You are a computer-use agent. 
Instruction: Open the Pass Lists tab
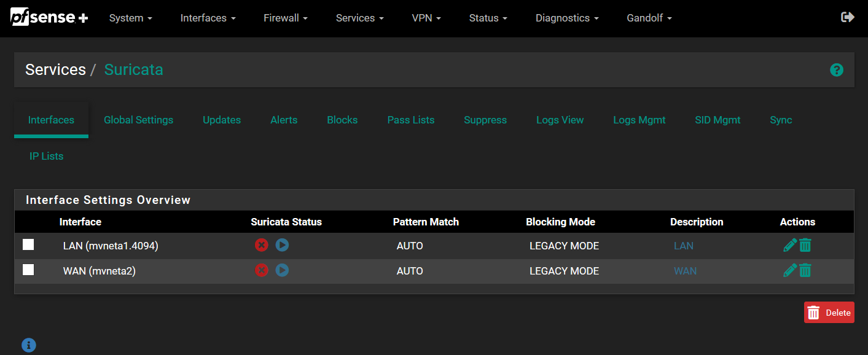tap(411, 120)
